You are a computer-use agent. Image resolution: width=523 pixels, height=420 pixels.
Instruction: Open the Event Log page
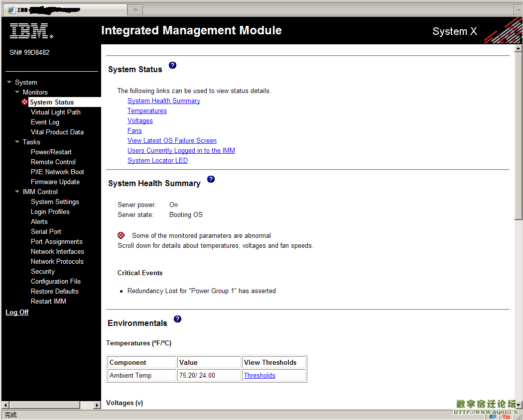click(x=45, y=122)
